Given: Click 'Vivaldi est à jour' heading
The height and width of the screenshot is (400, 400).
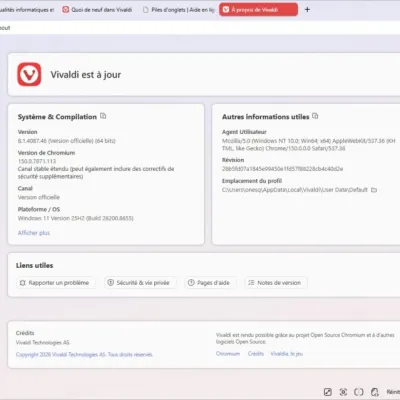Looking at the screenshot, I should [x=86, y=75].
